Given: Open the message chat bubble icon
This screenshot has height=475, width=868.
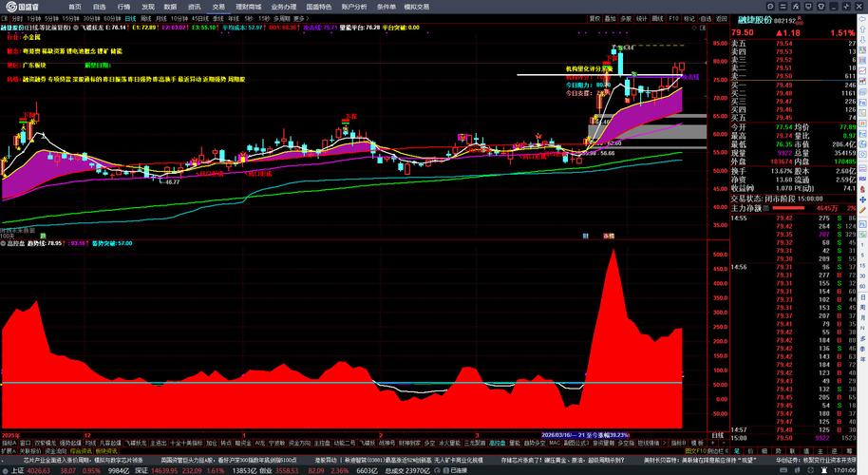Looking at the screenshot, I should tap(770, 7).
